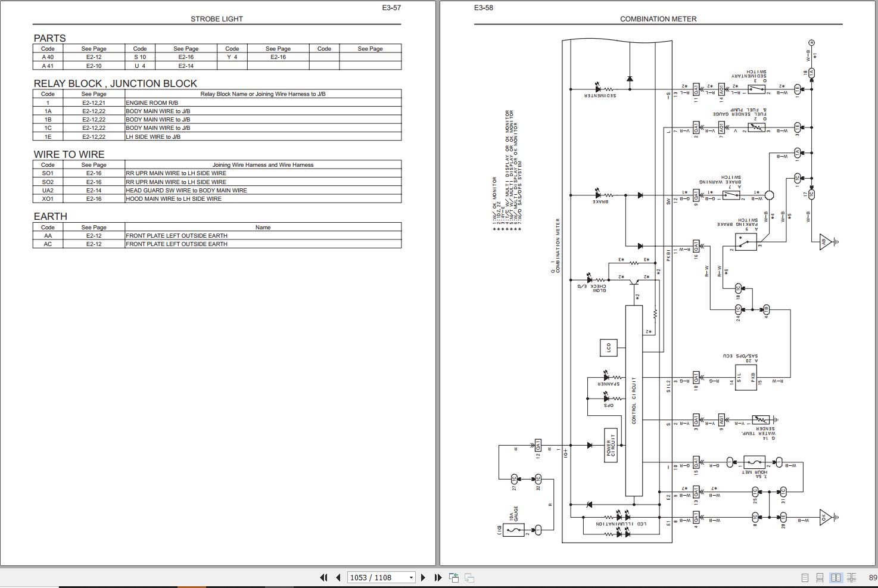Click the page number field 1053 / 1108
The image size is (878, 588).
[x=376, y=577]
